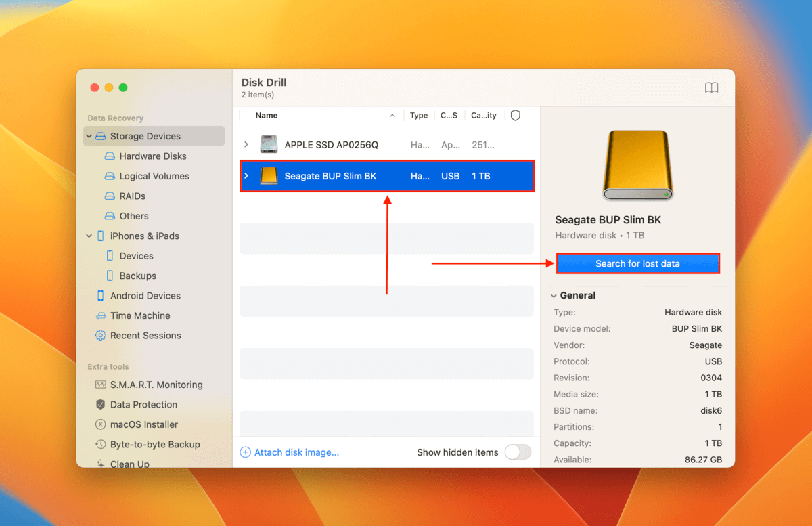The height and width of the screenshot is (526, 812).
Task: Click the Device model value BUP Slim BK
Action: (697, 329)
